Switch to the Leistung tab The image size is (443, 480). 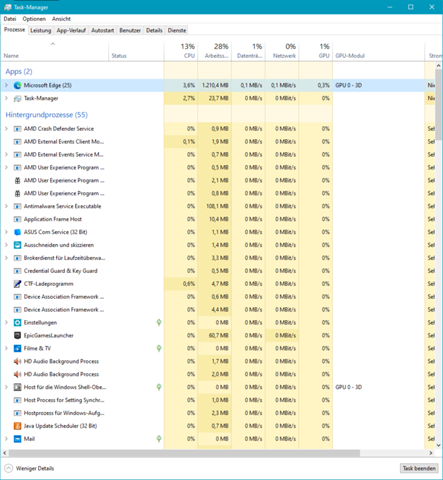pos(41,30)
